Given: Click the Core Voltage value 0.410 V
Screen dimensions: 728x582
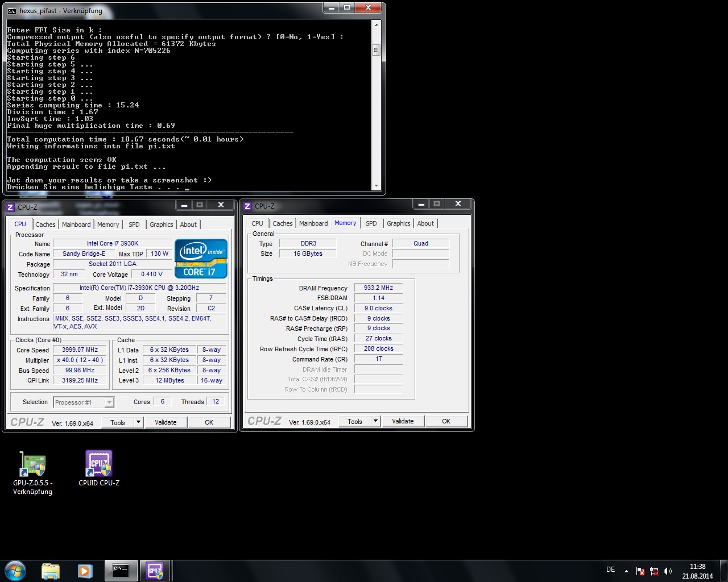Looking at the screenshot, I should tap(152, 274).
